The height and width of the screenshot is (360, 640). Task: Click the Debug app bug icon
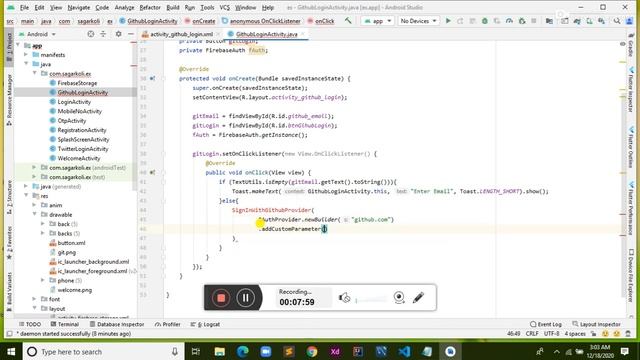(x=484, y=21)
